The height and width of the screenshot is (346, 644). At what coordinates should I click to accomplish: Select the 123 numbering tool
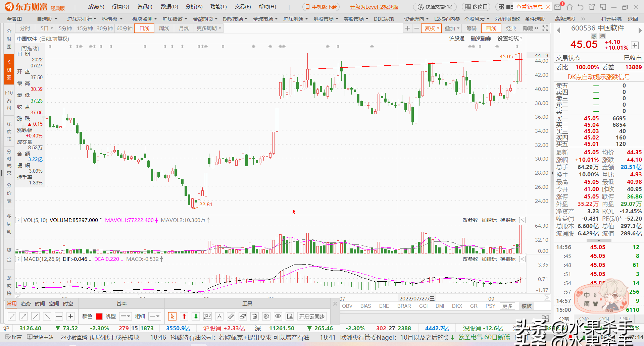(x=207, y=316)
